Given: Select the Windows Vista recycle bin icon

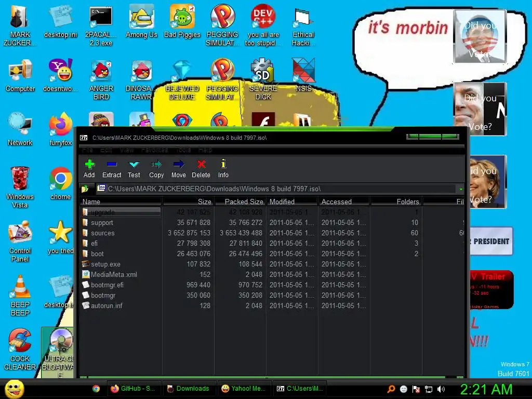Looking at the screenshot, I should [x=20, y=188].
